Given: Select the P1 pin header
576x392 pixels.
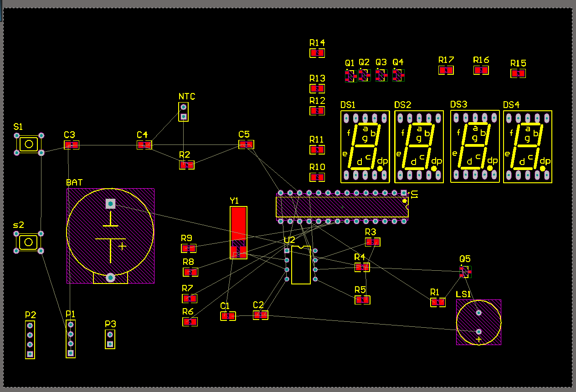Looking at the screenshot, I should coord(71,339).
